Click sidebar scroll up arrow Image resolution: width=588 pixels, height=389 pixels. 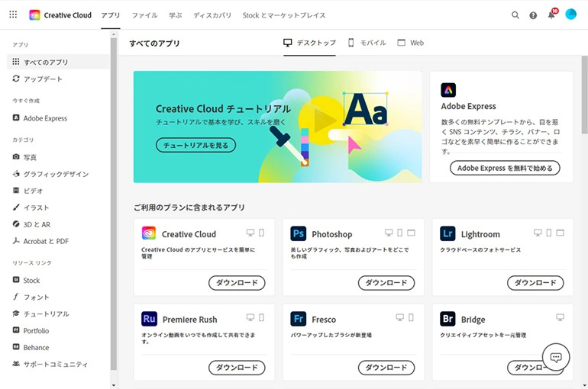[114, 34]
